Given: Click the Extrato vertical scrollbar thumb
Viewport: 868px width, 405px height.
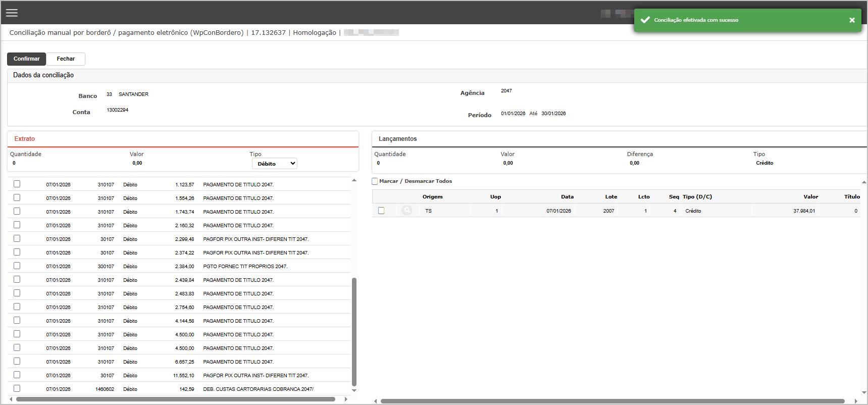Looking at the screenshot, I should tap(354, 331).
